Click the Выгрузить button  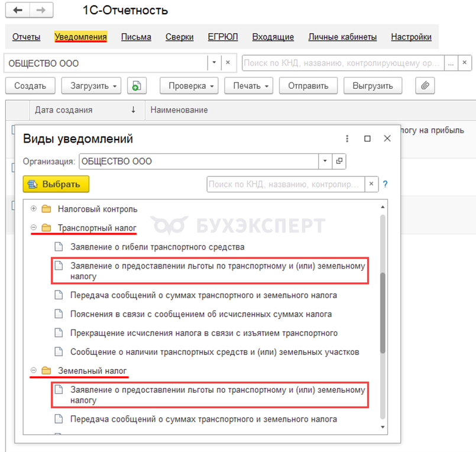click(373, 86)
